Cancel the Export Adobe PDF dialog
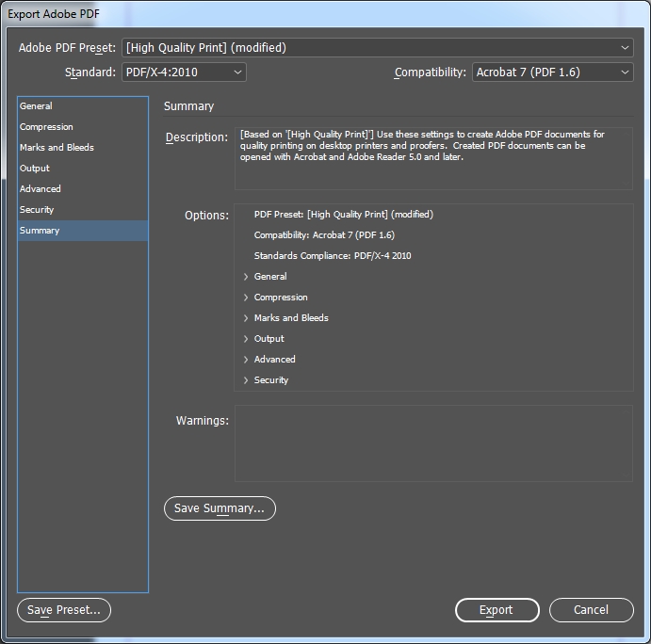The width and height of the screenshot is (651, 644). pos(592,610)
